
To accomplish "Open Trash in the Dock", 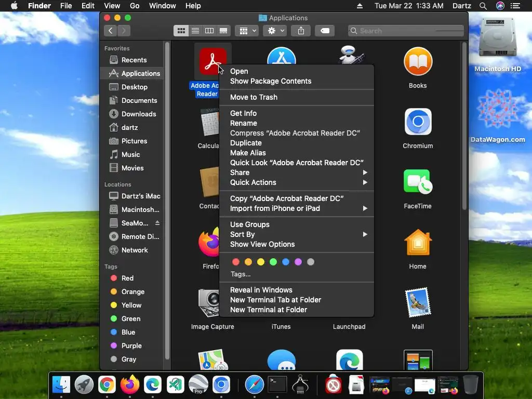I will point(471,385).
